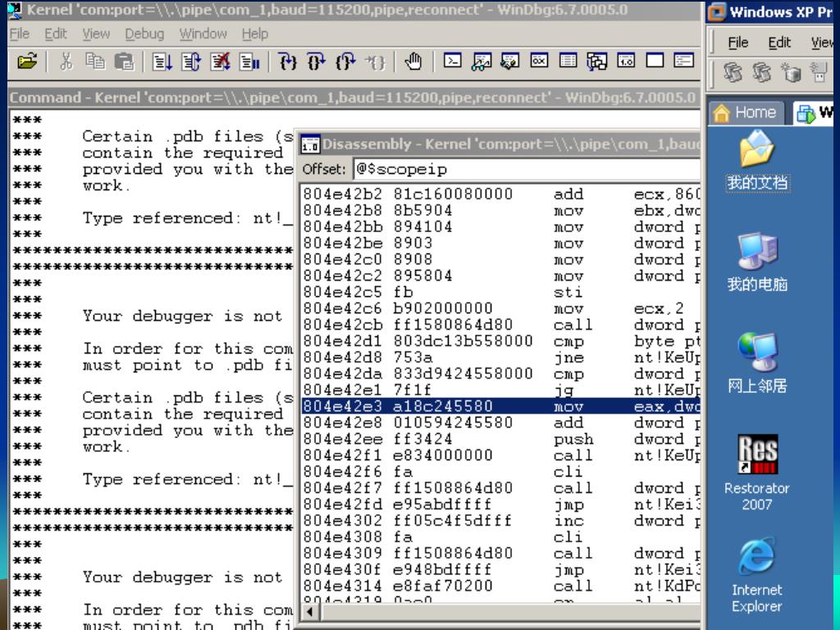
Task: Switch to the Home tab in VM window
Action: click(x=746, y=112)
